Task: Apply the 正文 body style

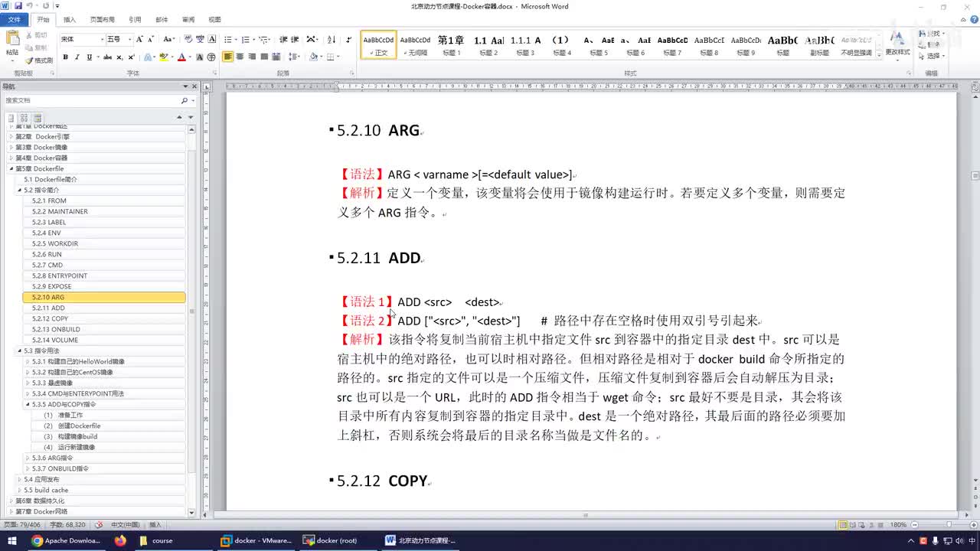Action: (379, 44)
